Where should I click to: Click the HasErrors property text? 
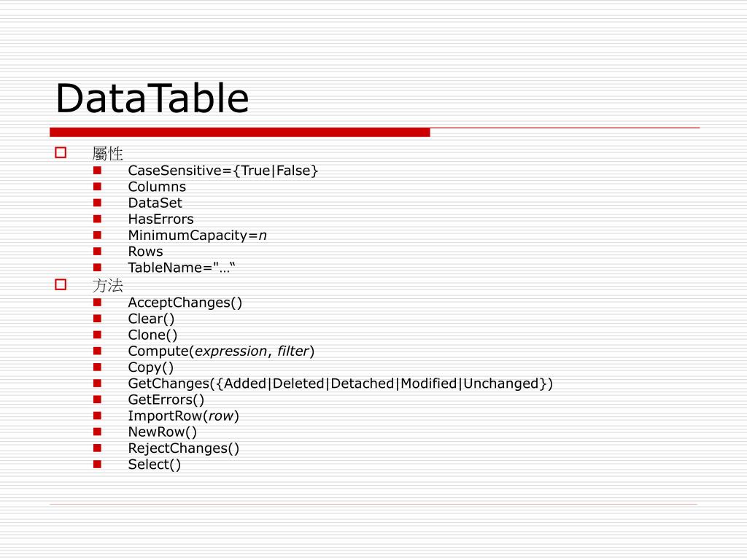(161, 219)
